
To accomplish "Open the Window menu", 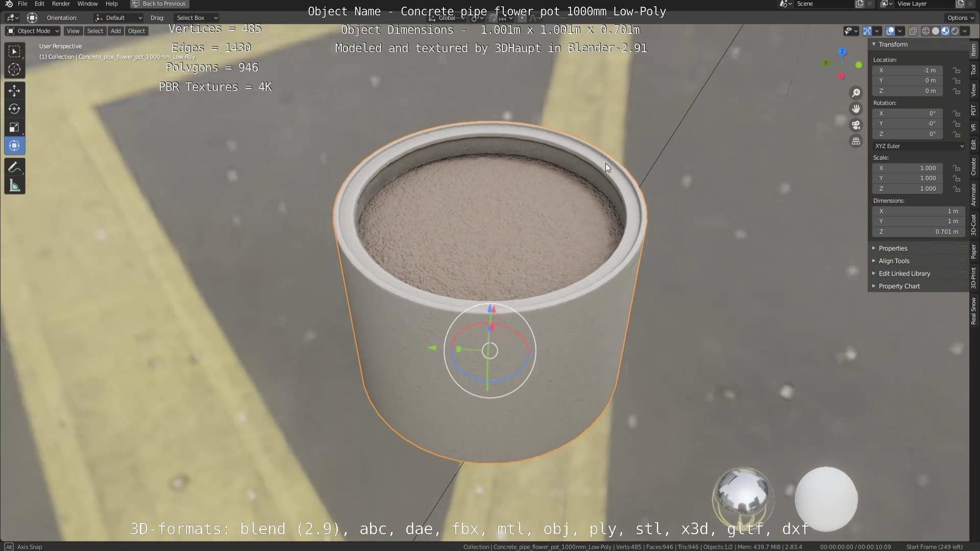I will (x=87, y=4).
